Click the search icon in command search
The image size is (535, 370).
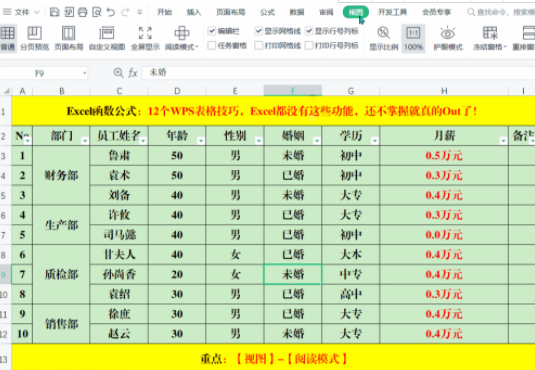pyautogui.click(x=471, y=12)
